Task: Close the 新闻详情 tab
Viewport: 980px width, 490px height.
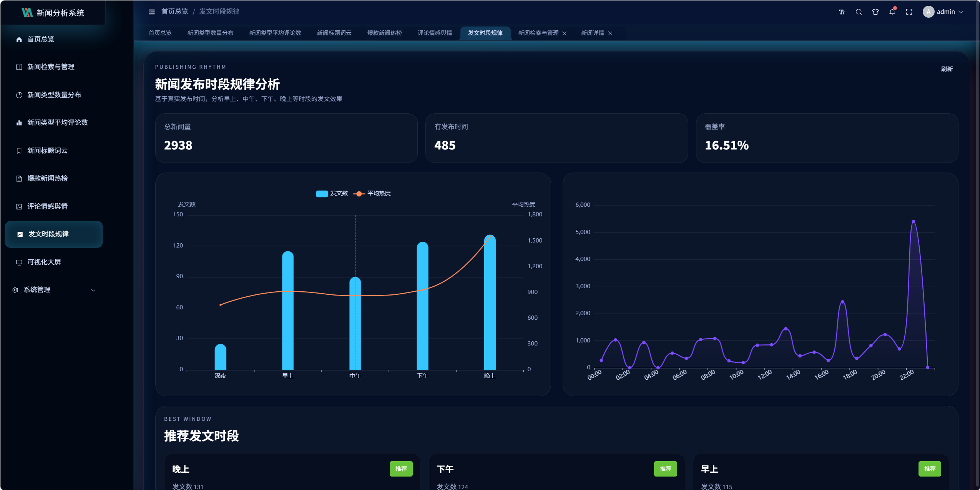Action: pyautogui.click(x=610, y=33)
